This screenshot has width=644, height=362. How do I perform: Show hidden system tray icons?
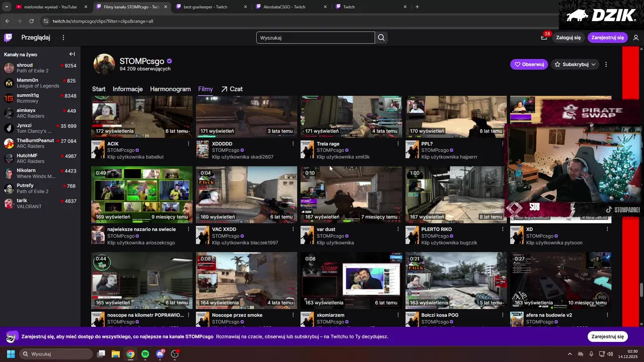[570, 354]
